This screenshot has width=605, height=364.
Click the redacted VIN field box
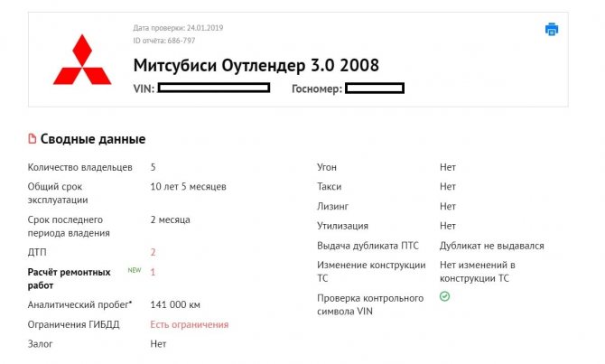point(214,88)
